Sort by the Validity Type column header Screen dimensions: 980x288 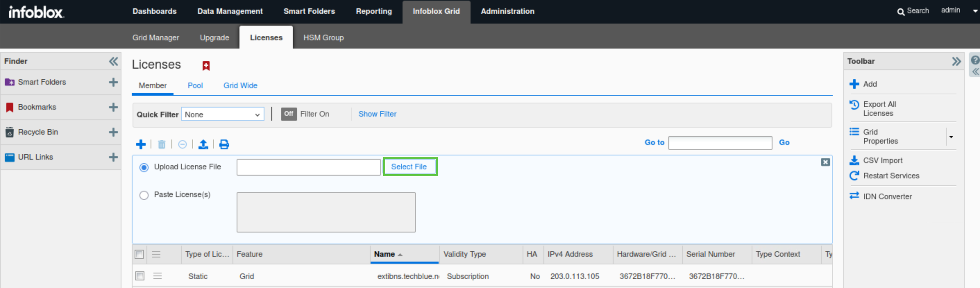point(481,254)
